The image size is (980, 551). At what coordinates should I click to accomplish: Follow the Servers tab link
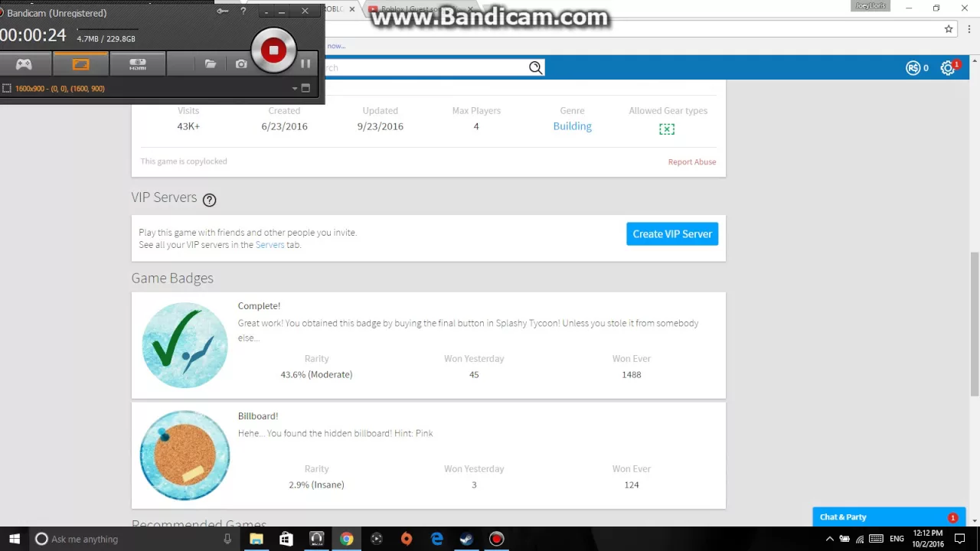pyautogui.click(x=269, y=245)
